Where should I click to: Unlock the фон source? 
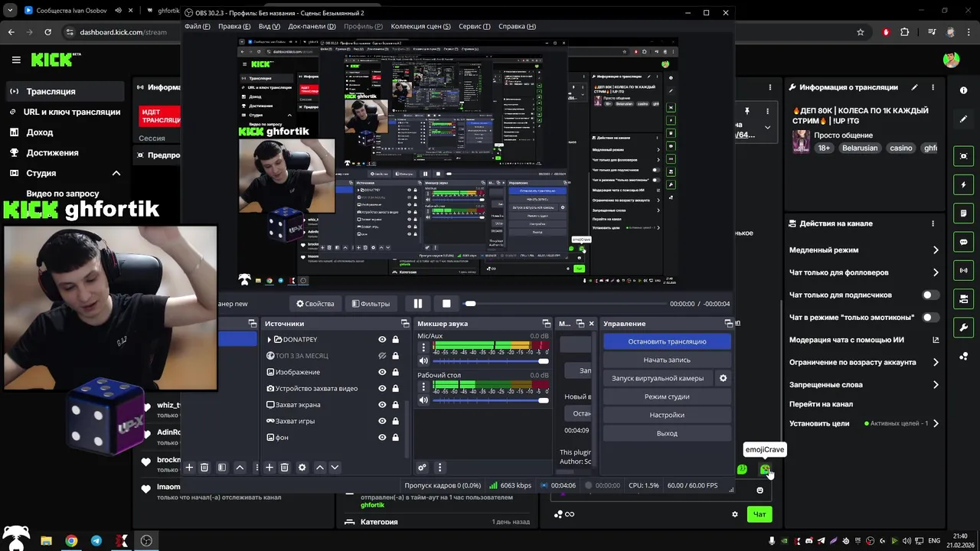pyautogui.click(x=395, y=438)
